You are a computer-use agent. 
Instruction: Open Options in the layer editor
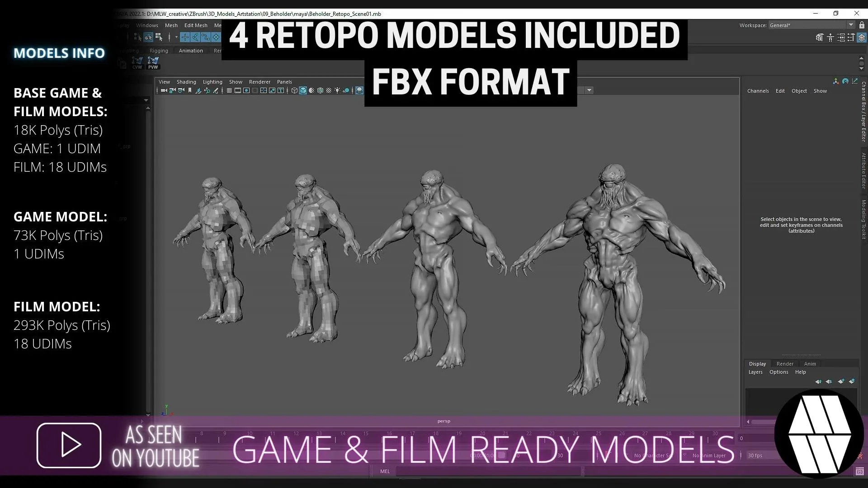point(778,372)
